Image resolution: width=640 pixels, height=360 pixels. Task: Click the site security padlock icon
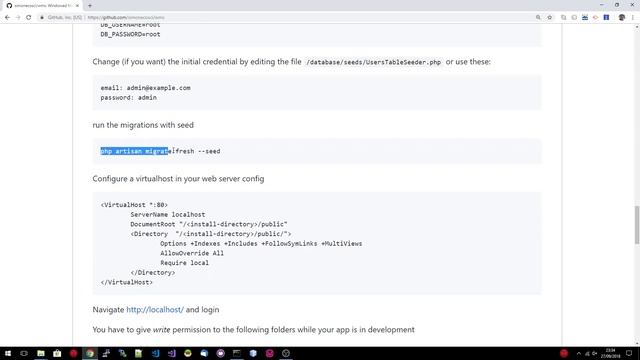pyautogui.click(x=42, y=18)
